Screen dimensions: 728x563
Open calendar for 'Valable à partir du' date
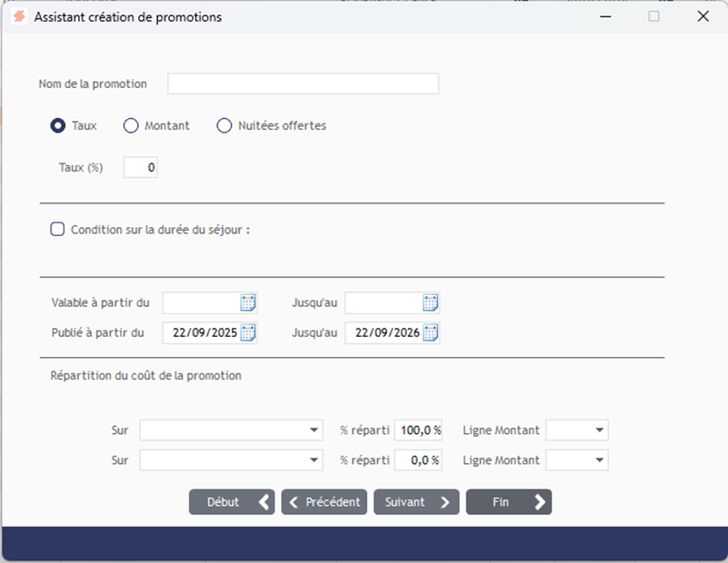coord(248,303)
